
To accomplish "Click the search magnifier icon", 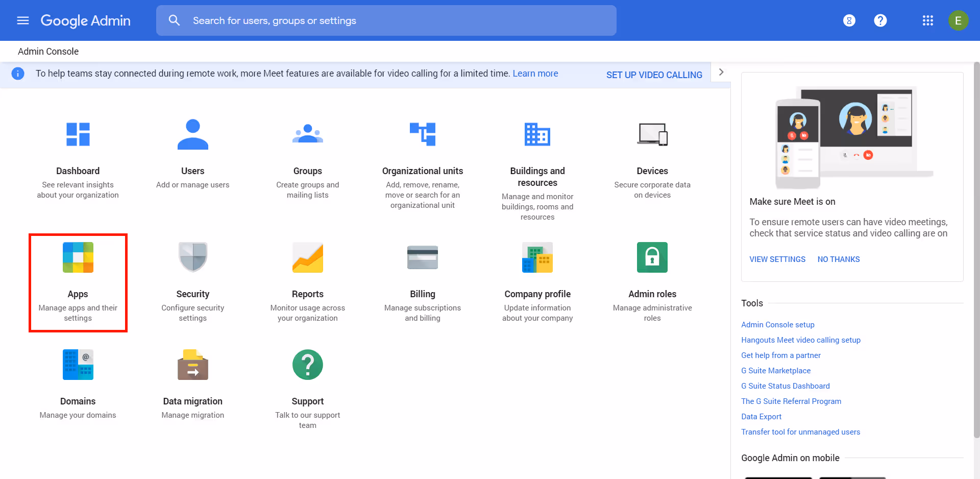I will tap(174, 20).
